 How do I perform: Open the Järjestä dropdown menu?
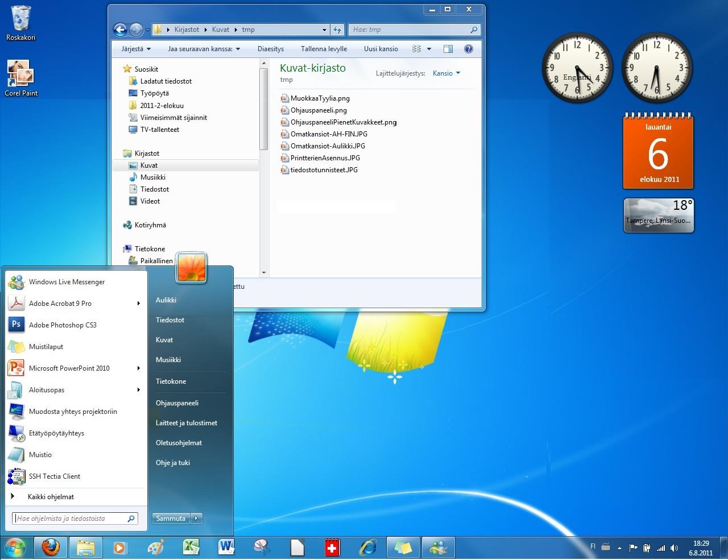click(136, 49)
